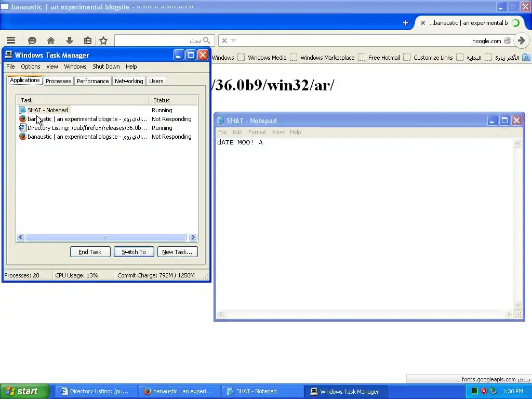Click task list scroll left arrow

21,237
